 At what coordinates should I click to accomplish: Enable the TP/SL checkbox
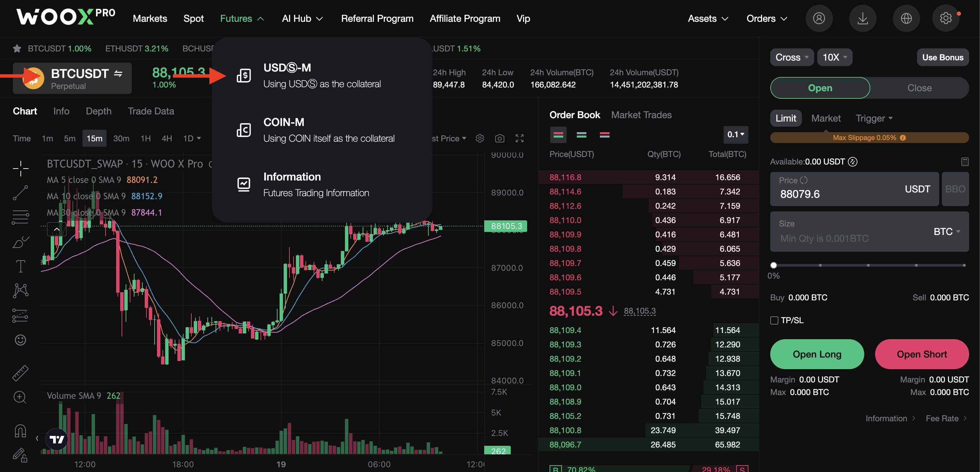click(x=774, y=320)
